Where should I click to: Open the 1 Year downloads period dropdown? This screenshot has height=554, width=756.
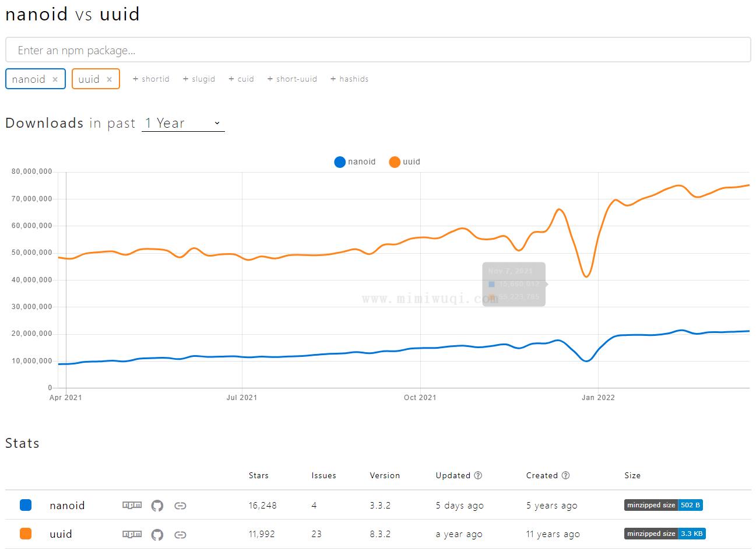pos(183,123)
